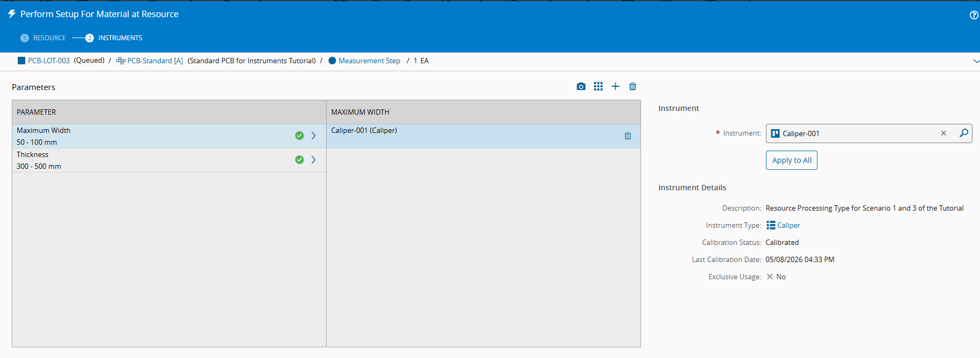Click the '50 - 100 mm' range text
This screenshot has height=358, width=980.
(x=36, y=142)
